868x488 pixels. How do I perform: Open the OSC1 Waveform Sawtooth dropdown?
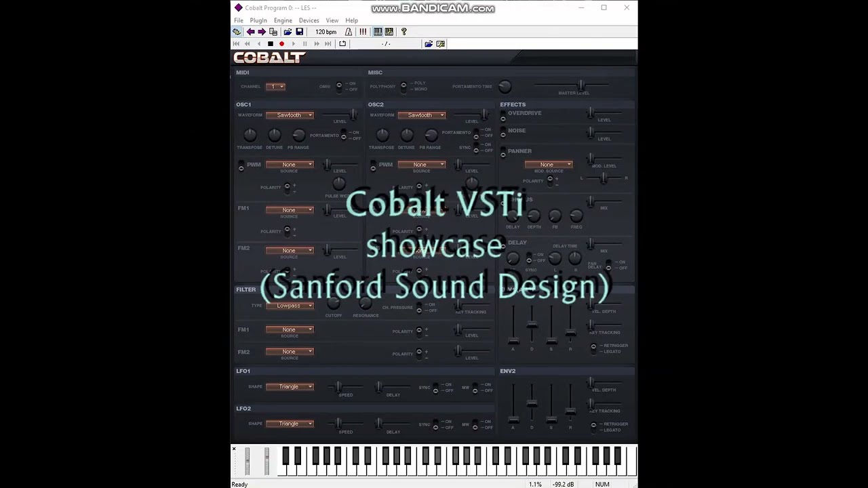(x=290, y=115)
